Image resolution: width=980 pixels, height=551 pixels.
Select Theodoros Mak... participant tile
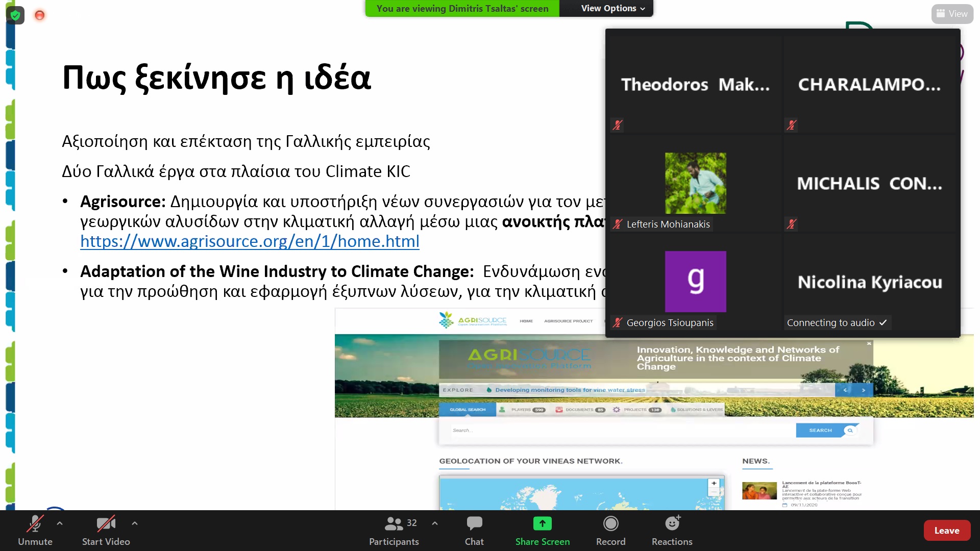[x=695, y=84]
